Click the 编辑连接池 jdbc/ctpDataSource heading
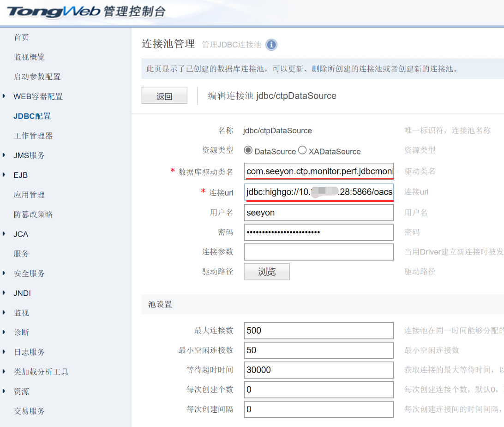The width and height of the screenshot is (504, 427). [272, 95]
